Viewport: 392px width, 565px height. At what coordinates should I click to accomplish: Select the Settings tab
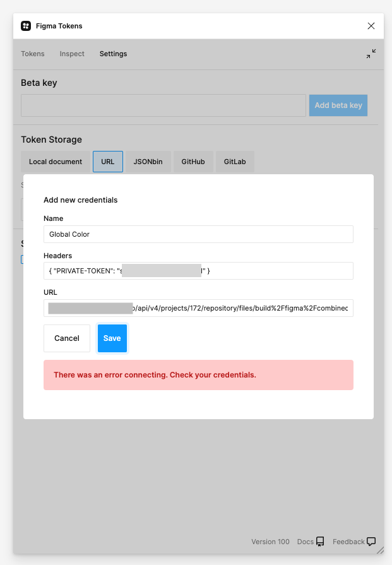click(113, 54)
